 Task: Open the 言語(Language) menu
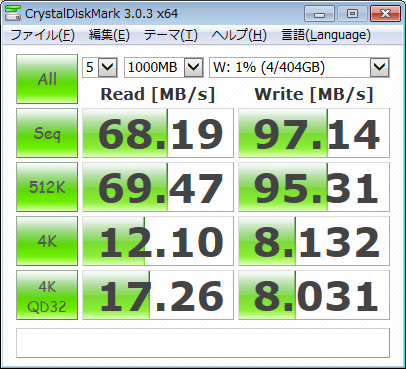tap(326, 35)
